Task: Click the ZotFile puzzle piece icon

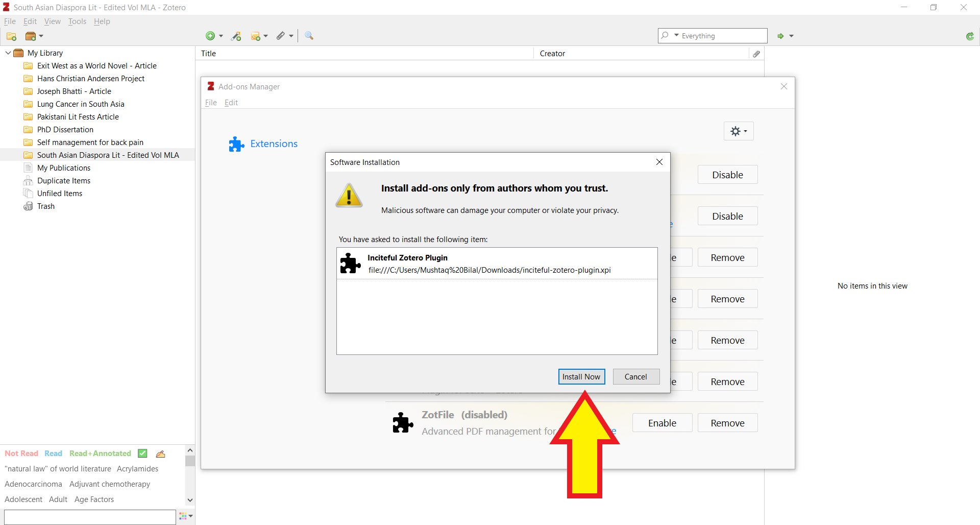Action: [x=403, y=423]
